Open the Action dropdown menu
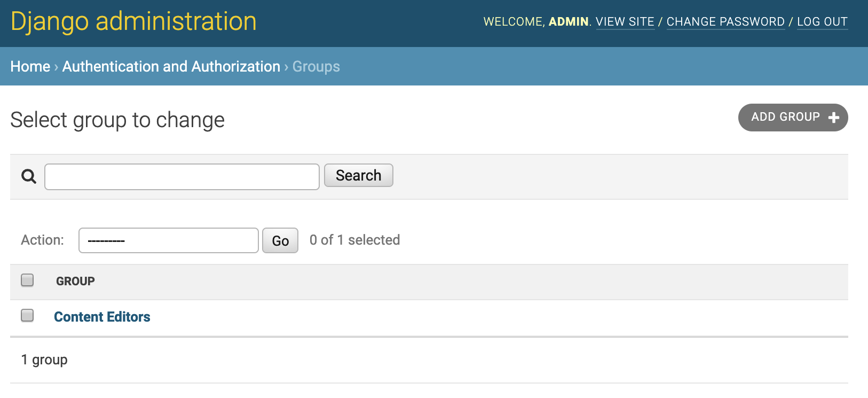 point(168,240)
